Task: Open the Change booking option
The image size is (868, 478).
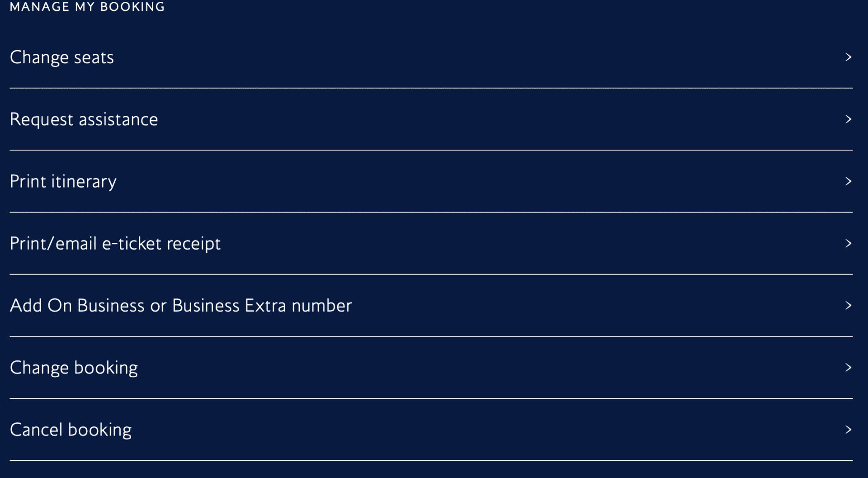Action: click(74, 368)
